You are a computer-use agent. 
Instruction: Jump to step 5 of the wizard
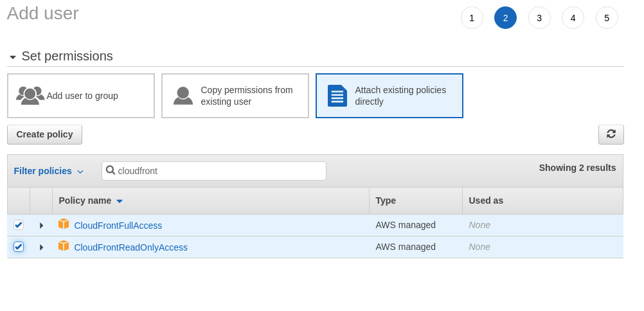coord(607,18)
